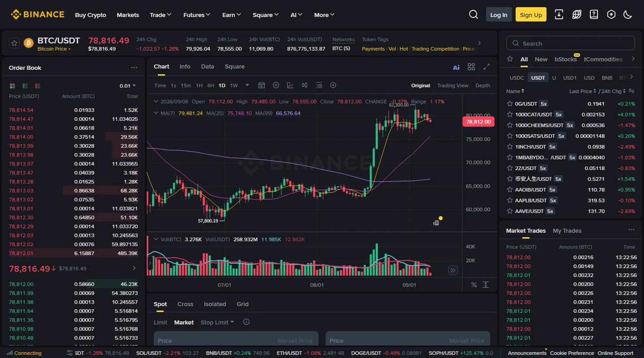Click the chart news note icon

[436, 223]
